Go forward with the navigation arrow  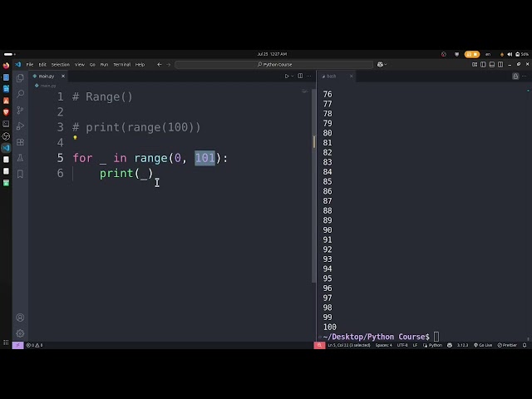(169, 65)
